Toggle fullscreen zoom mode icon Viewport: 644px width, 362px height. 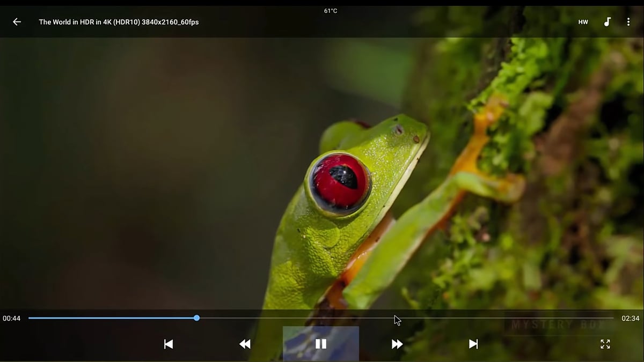[x=605, y=344]
